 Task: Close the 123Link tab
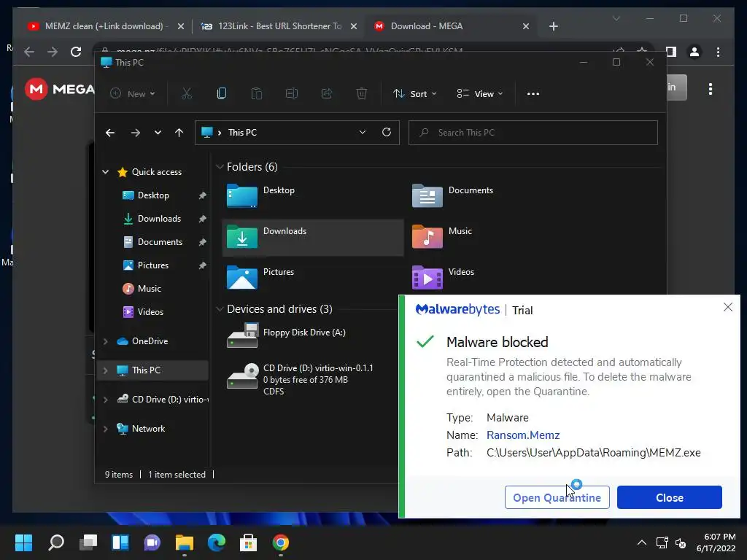354,26
